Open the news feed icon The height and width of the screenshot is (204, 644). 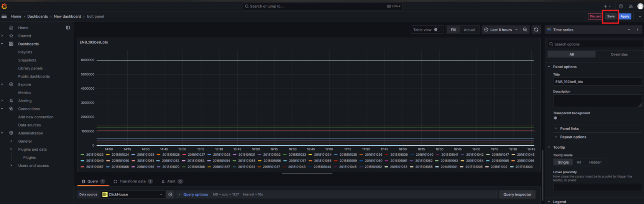[x=631, y=6]
